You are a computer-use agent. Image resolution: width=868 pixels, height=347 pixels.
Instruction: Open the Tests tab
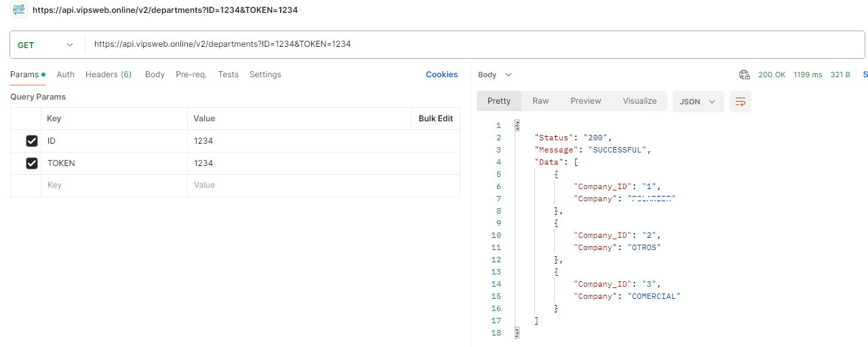pos(228,75)
